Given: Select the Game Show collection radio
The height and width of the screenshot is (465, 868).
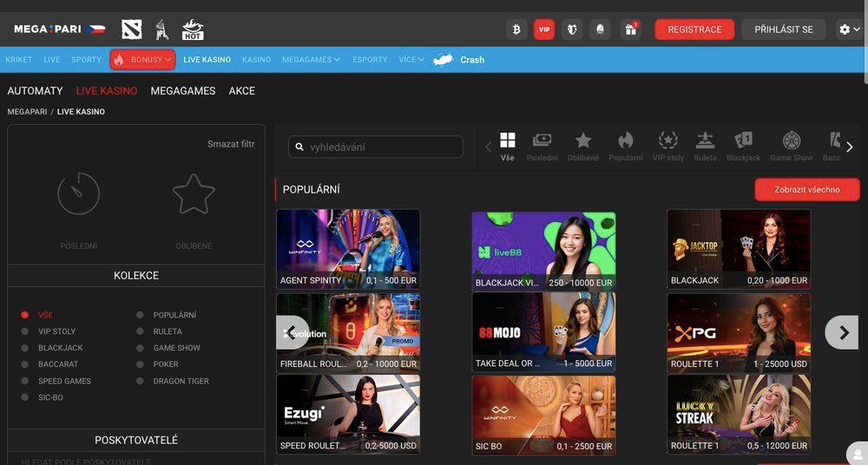Looking at the screenshot, I should 140,348.
